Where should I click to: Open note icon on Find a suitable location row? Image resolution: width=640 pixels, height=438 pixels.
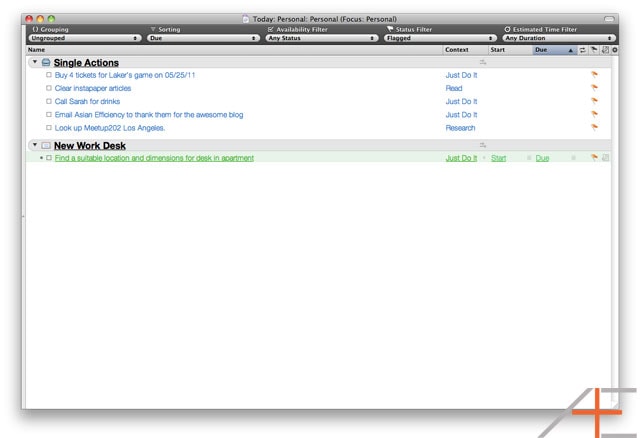point(605,157)
